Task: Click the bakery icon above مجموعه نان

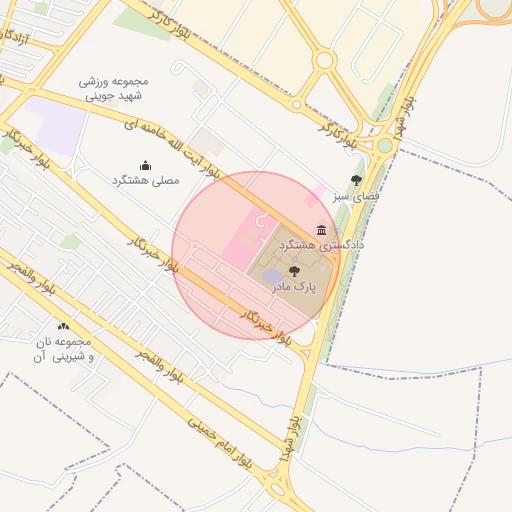Action: point(63,326)
